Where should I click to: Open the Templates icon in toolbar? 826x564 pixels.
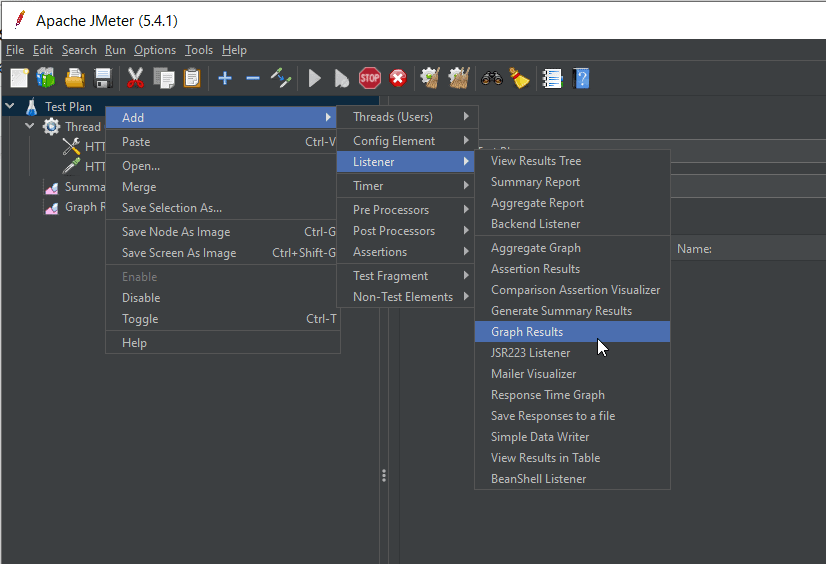pos(46,78)
